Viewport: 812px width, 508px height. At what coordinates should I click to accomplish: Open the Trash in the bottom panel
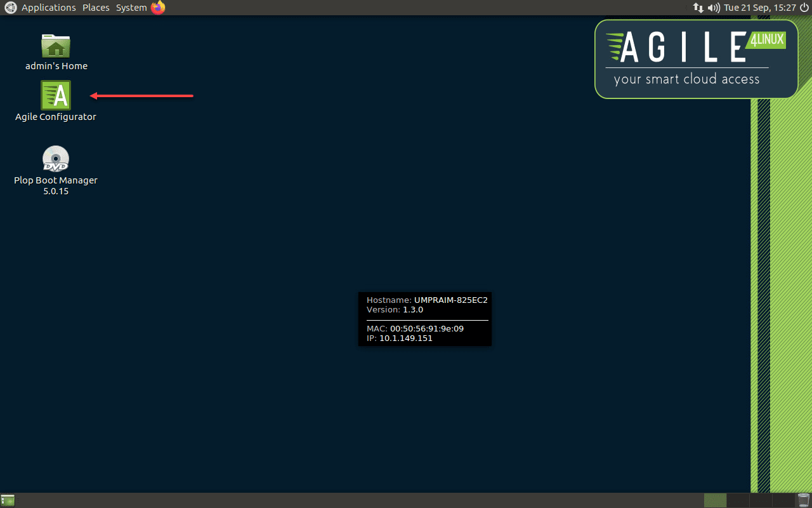[804, 500]
